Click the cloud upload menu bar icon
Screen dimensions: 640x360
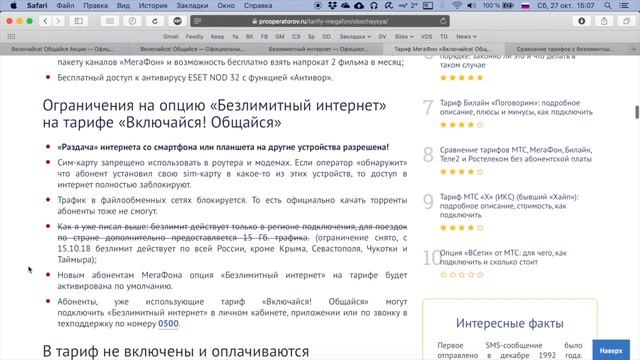pyautogui.click(x=359, y=5)
